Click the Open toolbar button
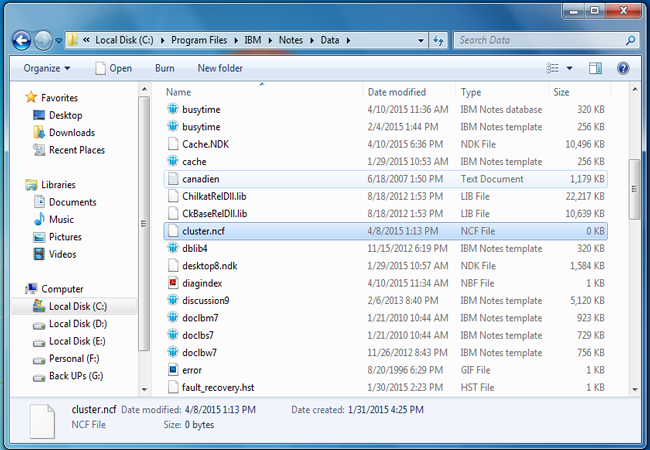This screenshot has height=450, width=650. pos(113,68)
